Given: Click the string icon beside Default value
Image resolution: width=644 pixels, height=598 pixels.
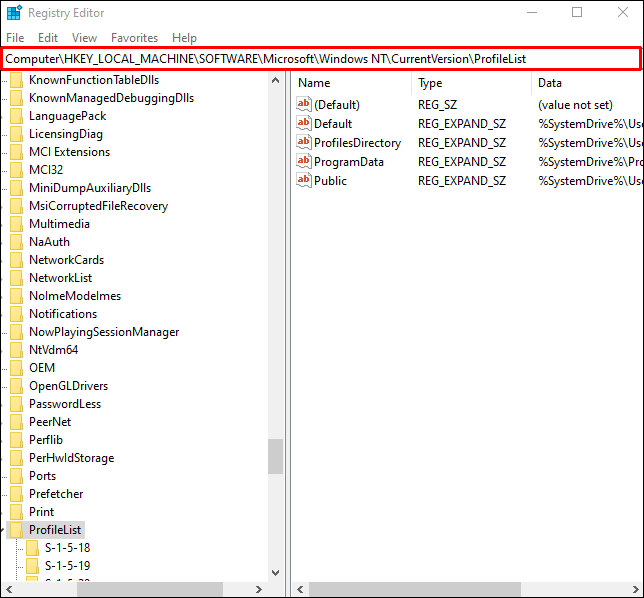Looking at the screenshot, I should [x=304, y=123].
